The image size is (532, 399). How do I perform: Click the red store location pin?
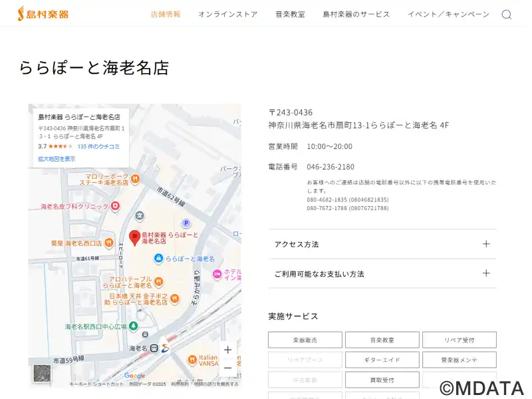(134, 237)
